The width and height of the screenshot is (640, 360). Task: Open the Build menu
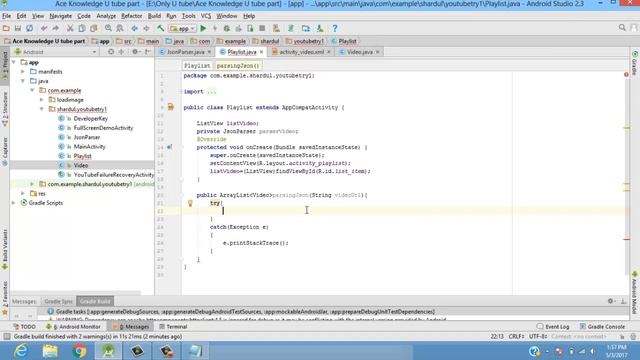coord(154,16)
